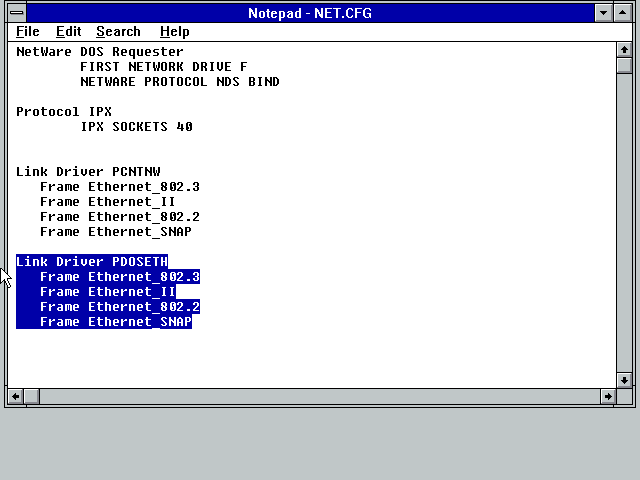This screenshot has width=640, height=480.
Task: Click highlighted 'Frame Ethernet_802.3' under PDOSETH
Action: click(120, 277)
